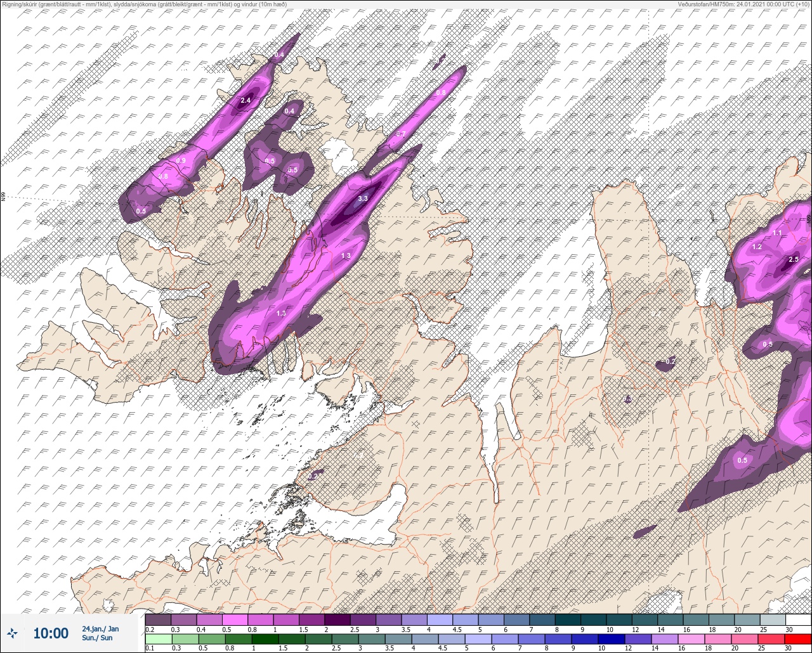The image size is (812, 653).
Task: Click the wind compass icon beside 10:00
Action: 12,633
